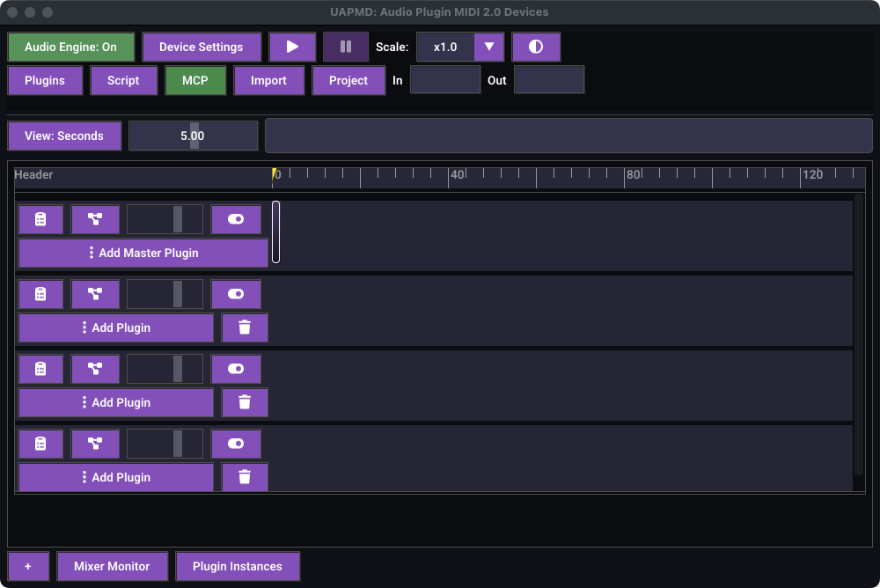This screenshot has height=588, width=880.
Task: Click the wide timeline overview bar
Action: tap(568, 136)
